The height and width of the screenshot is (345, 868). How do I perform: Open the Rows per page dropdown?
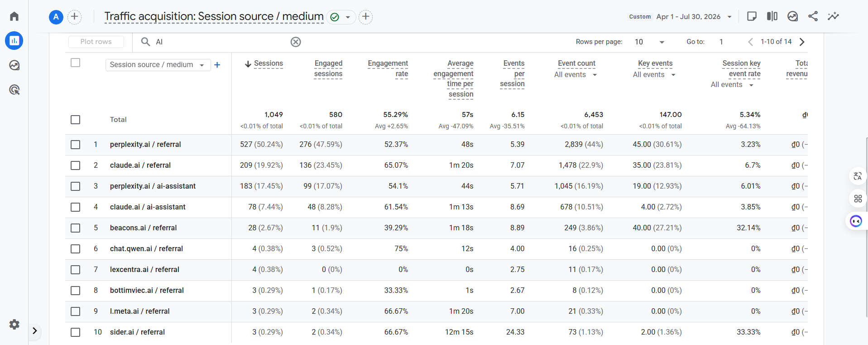(650, 42)
